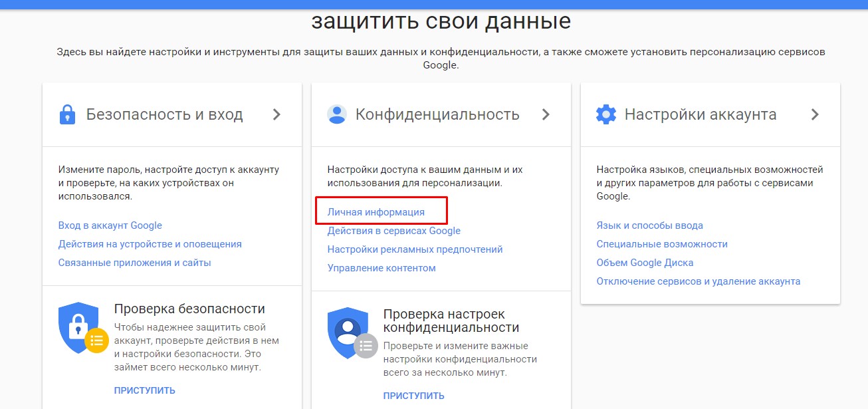Open Язык и способы ввода settings

click(x=649, y=225)
